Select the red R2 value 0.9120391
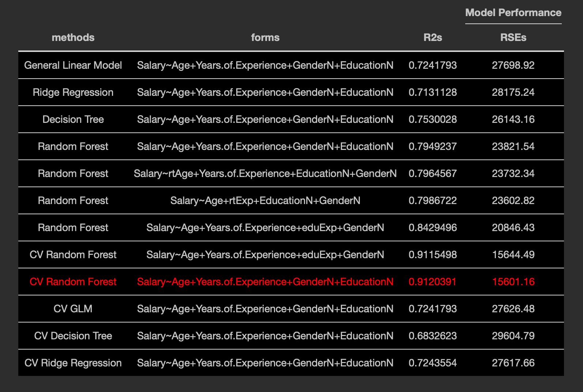 click(x=433, y=282)
